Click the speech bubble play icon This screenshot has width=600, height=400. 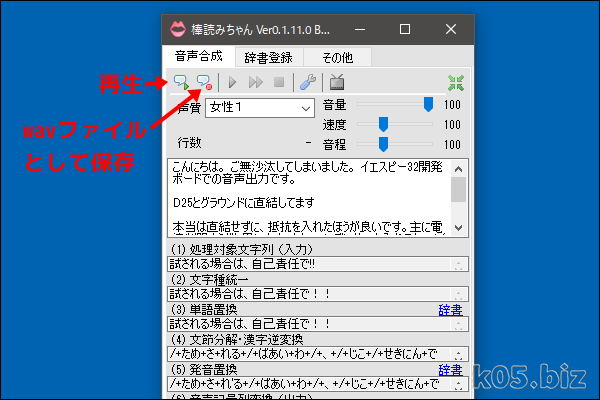tap(181, 82)
